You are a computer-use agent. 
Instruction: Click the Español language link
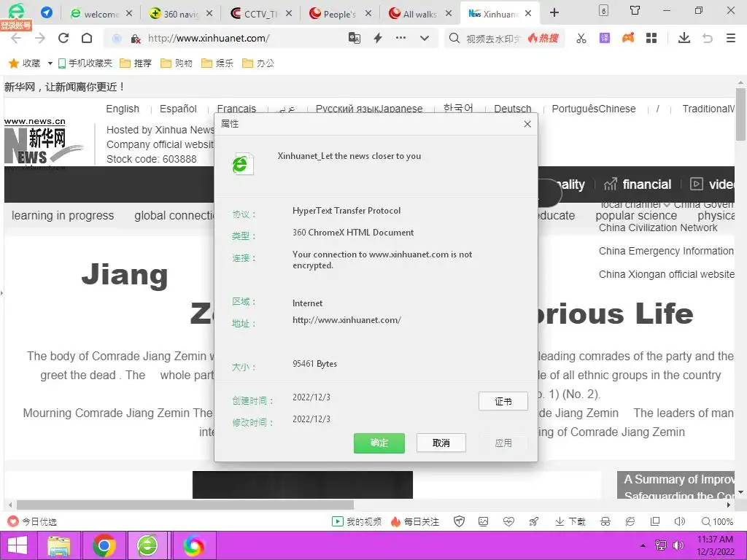click(178, 109)
